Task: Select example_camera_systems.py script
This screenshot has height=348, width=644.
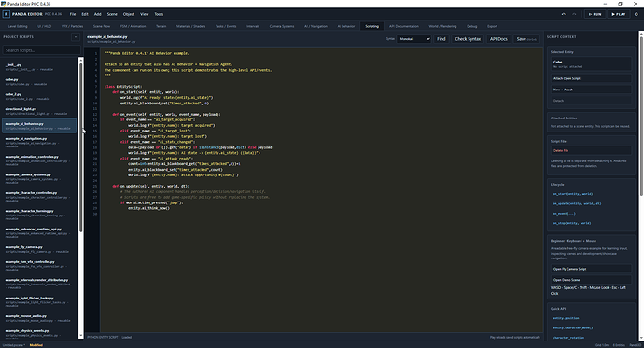Action: click(39, 177)
